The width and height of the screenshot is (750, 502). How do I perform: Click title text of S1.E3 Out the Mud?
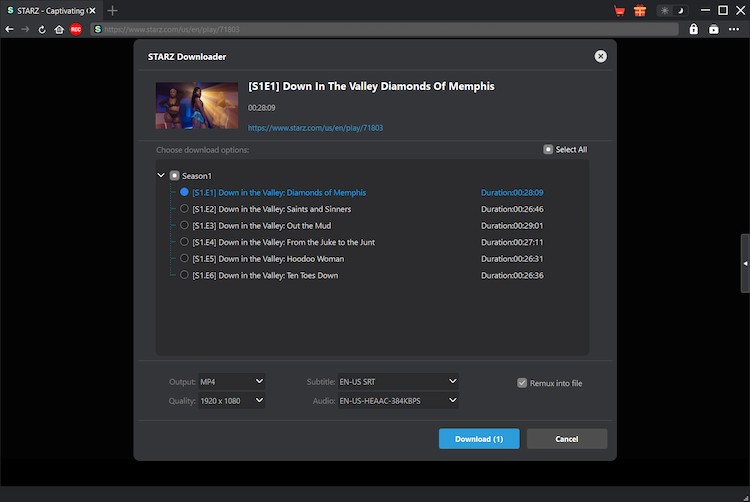(262, 226)
